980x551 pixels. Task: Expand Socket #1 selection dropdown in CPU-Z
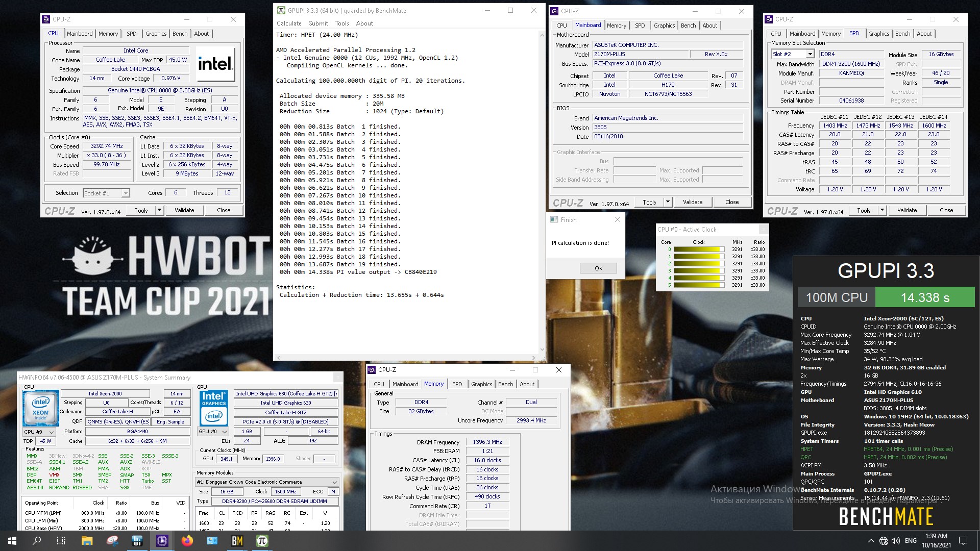tap(126, 193)
